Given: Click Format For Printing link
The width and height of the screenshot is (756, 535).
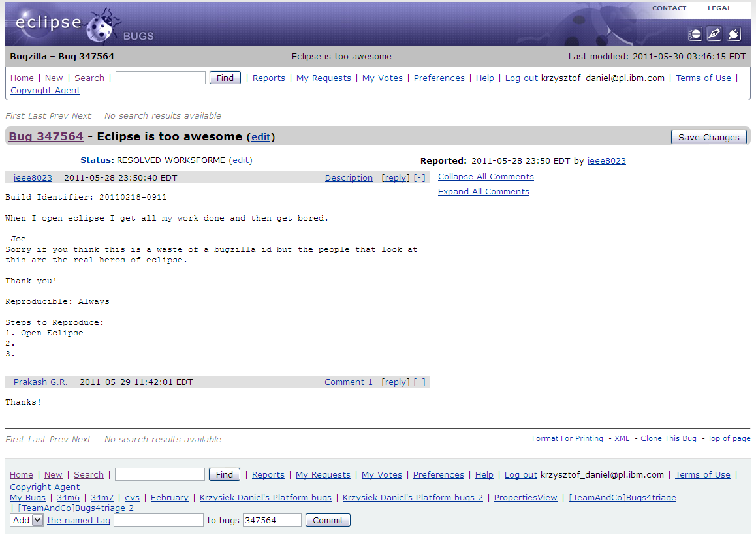Looking at the screenshot, I should pyautogui.click(x=567, y=438).
